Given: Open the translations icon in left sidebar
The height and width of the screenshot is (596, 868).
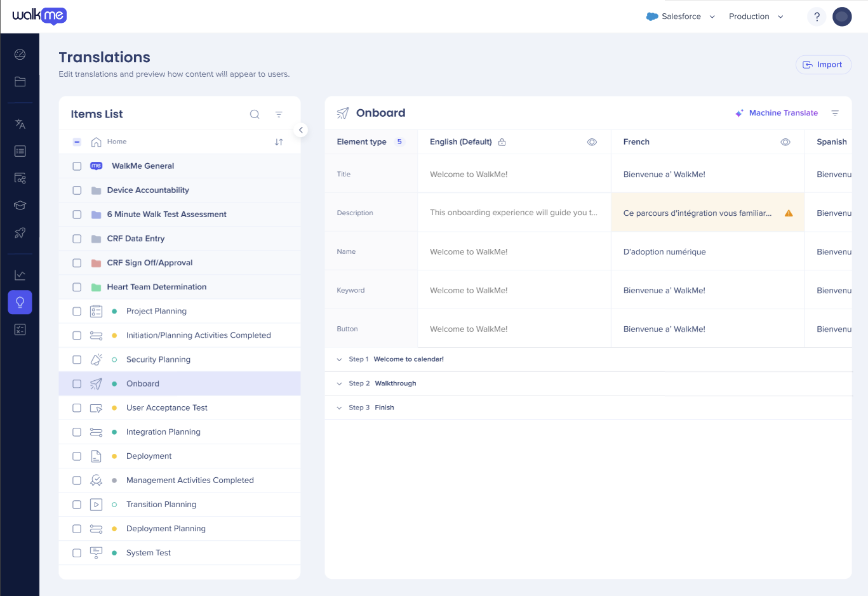Looking at the screenshot, I should 20,124.
